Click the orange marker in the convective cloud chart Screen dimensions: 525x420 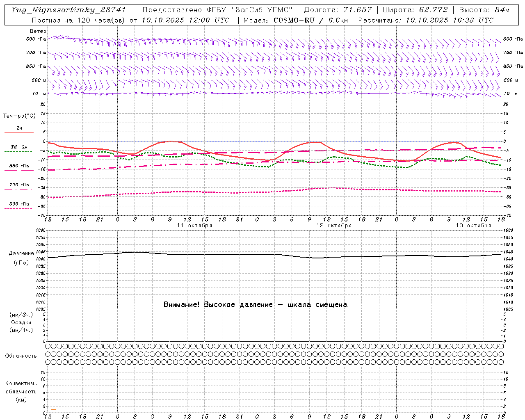tap(53, 410)
